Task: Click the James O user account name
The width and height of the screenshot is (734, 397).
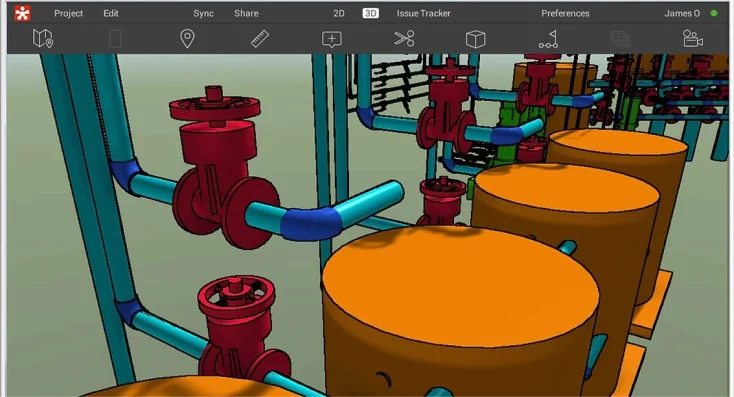Action: [682, 14]
